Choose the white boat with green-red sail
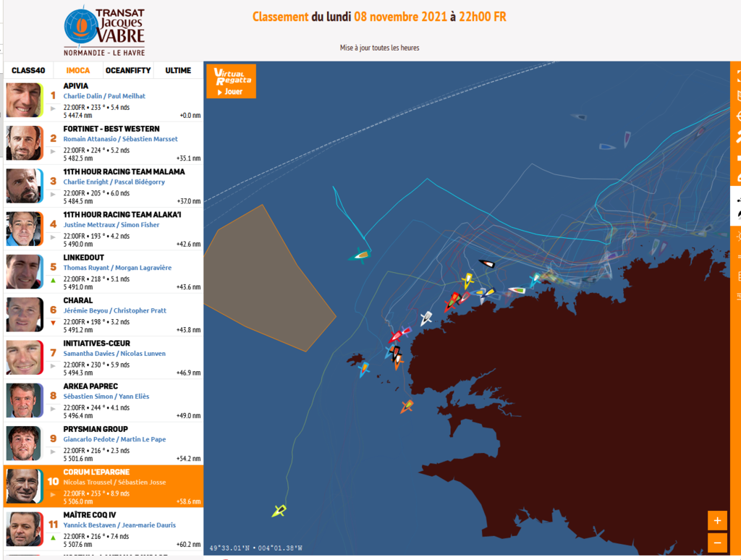This screenshot has height=560, width=741. coord(517,289)
